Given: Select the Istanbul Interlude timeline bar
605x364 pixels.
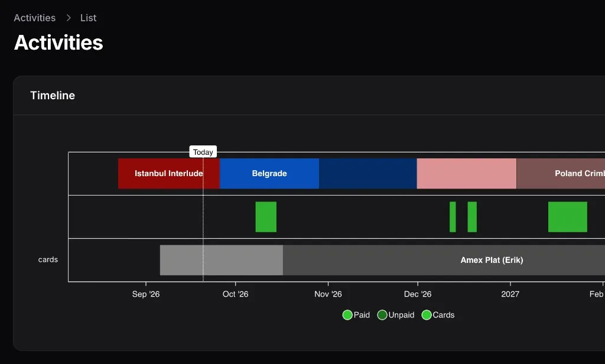Looking at the screenshot, I should pos(169,173).
